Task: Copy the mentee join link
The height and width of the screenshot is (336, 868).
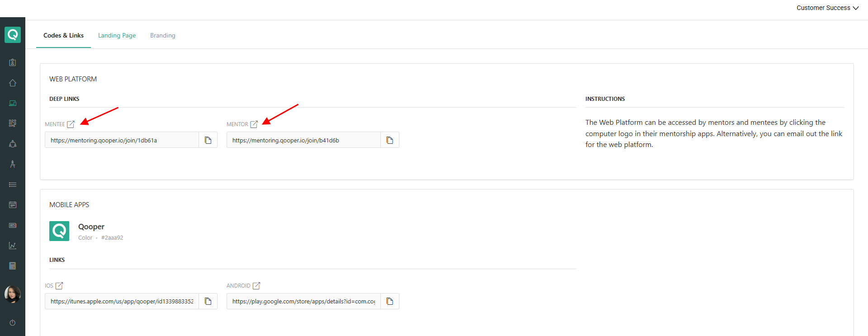Action: coord(208,140)
